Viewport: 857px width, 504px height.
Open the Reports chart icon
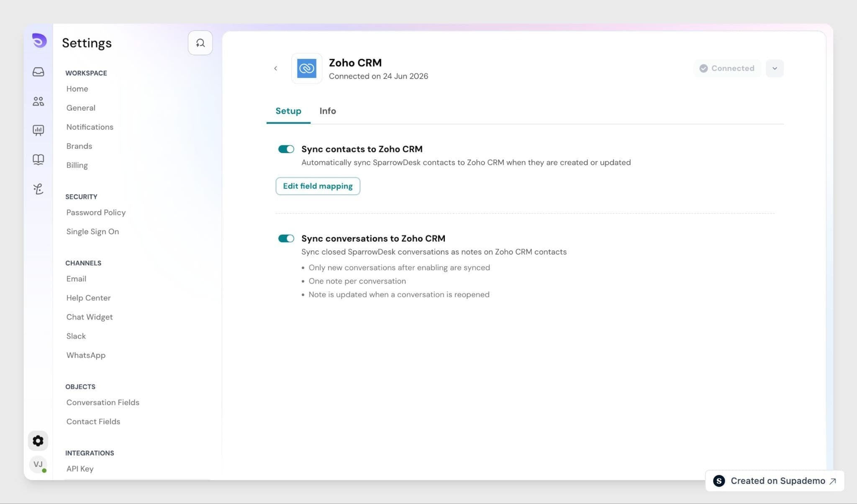tap(38, 130)
